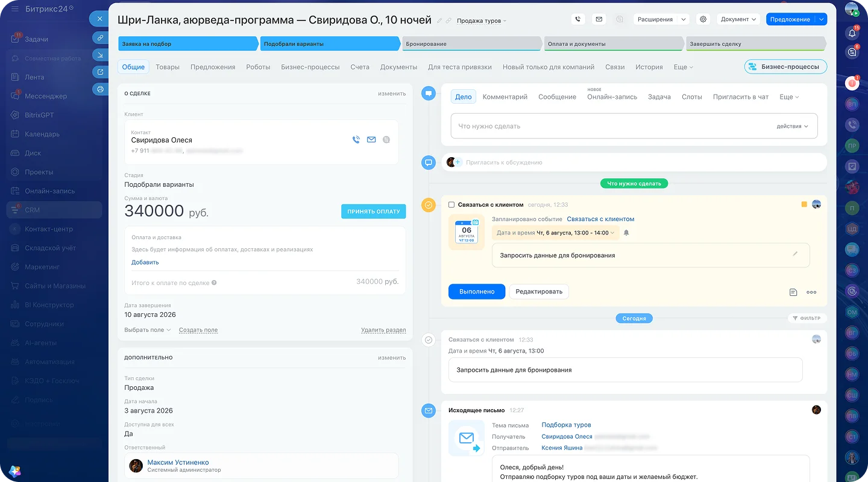This screenshot has height=482, width=868.
Task: Expand the Дата и время selector
Action: pos(555,233)
